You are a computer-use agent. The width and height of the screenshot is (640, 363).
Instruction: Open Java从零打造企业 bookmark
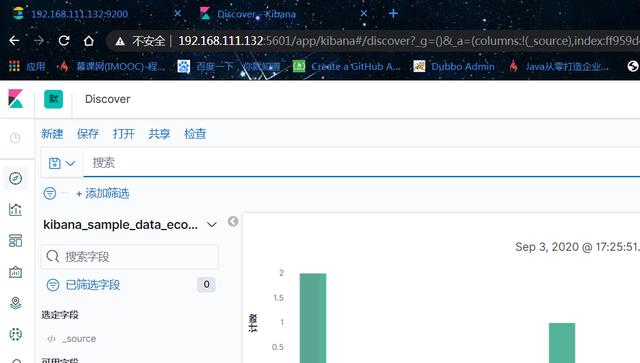[x=559, y=66]
